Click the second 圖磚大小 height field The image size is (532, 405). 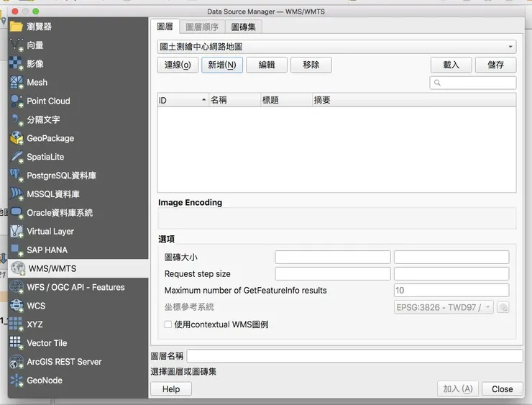coord(451,258)
